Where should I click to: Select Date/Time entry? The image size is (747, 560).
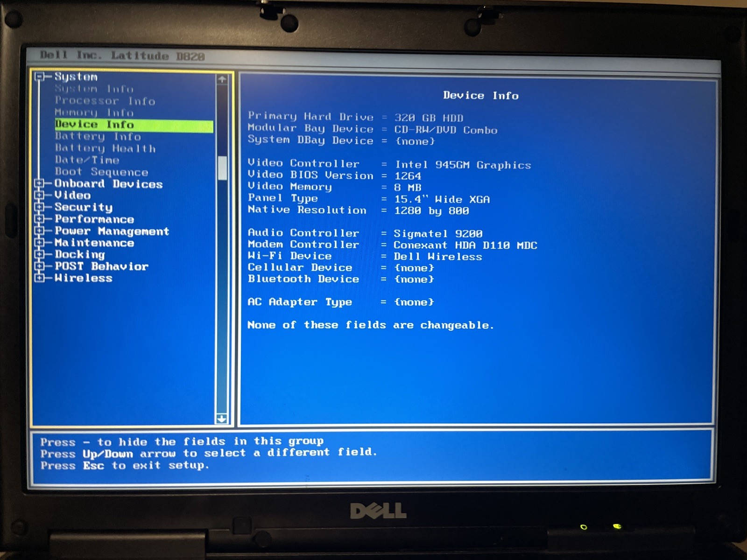87,160
